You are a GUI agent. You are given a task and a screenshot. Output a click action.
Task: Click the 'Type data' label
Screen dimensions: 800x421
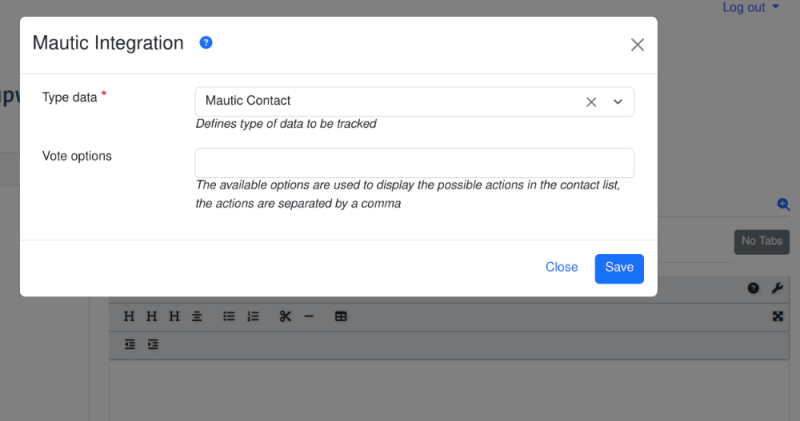click(69, 97)
